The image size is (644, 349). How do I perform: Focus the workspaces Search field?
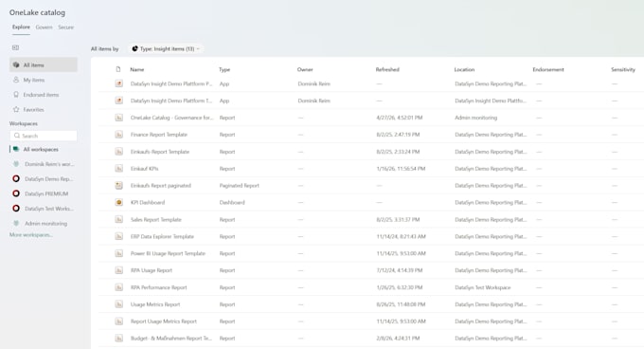44,136
